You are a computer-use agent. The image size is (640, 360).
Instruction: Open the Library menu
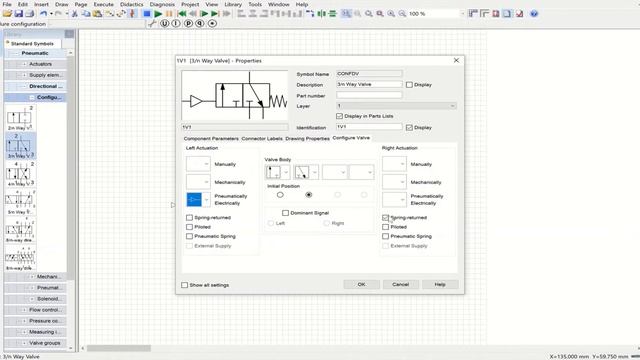click(233, 4)
